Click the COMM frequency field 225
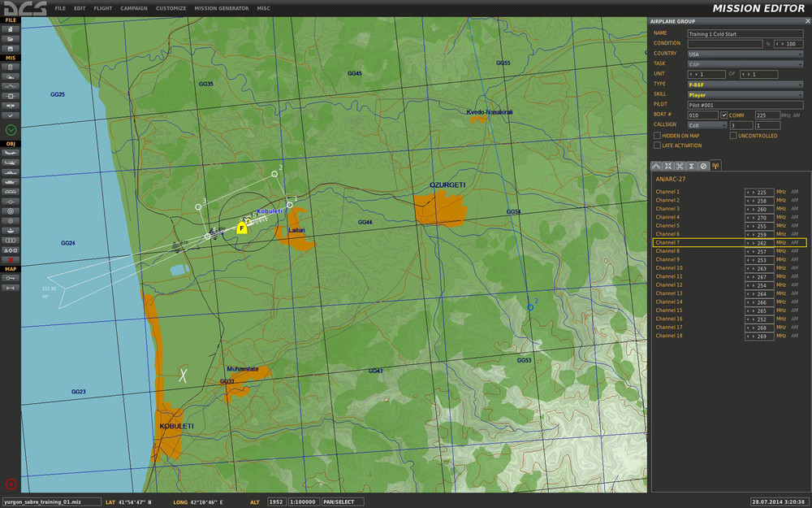 coord(767,115)
